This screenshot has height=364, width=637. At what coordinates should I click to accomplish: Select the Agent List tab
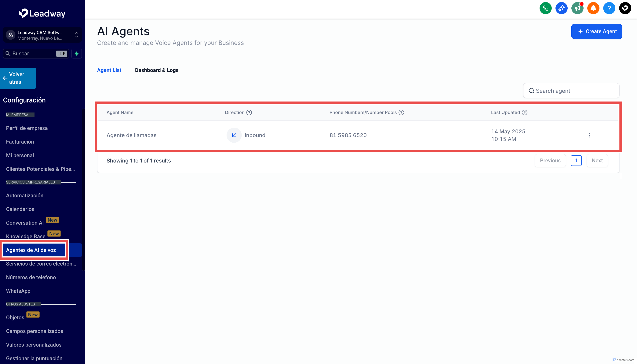click(109, 70)
